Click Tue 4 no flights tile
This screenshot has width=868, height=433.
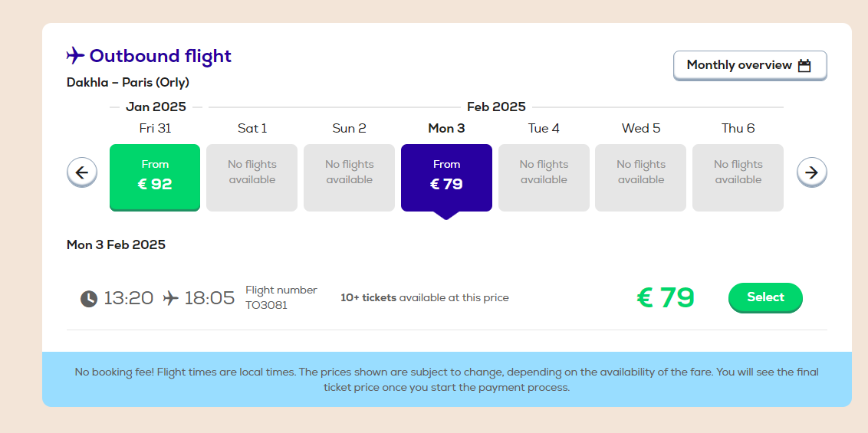click(x=544, y=178)
